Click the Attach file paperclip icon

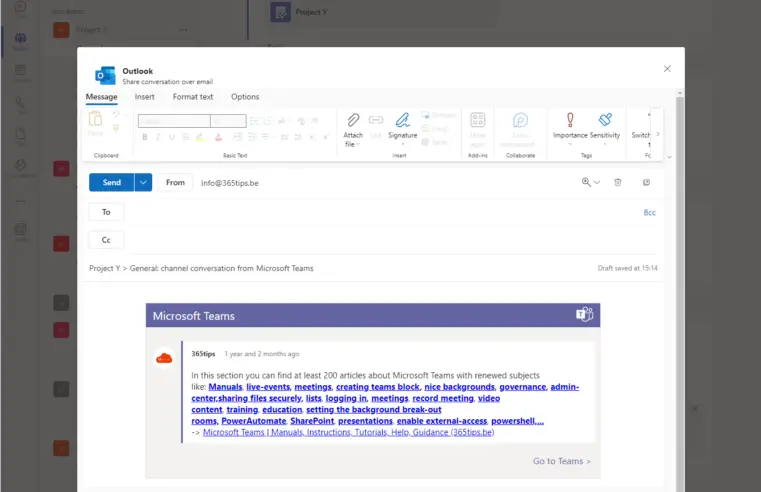point(353,119)
